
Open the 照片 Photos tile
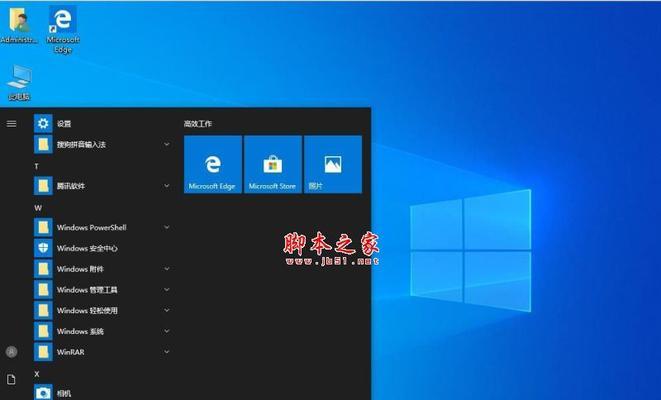(x=333, y=164)
